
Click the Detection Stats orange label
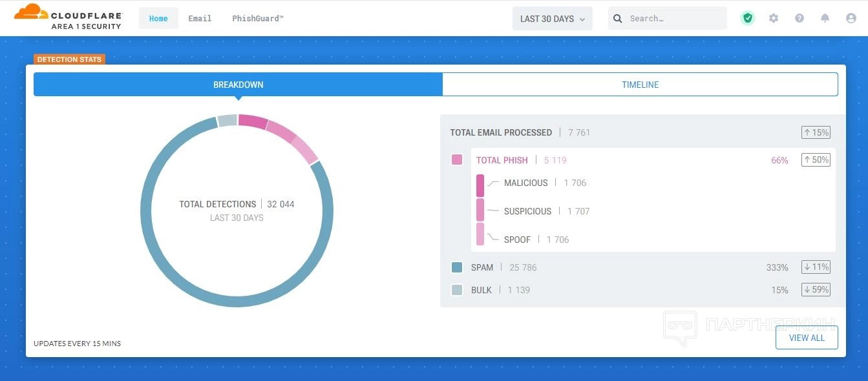coord(69,59)
